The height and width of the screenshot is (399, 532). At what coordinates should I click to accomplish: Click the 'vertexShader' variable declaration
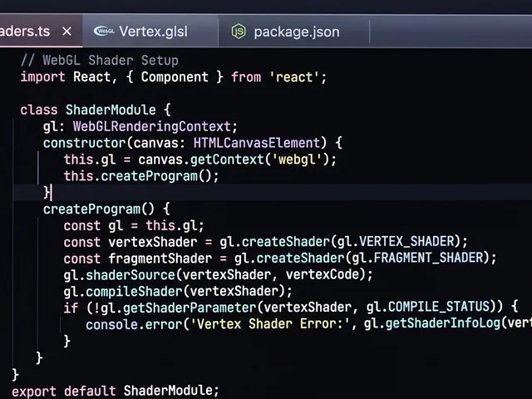[153, 242]
